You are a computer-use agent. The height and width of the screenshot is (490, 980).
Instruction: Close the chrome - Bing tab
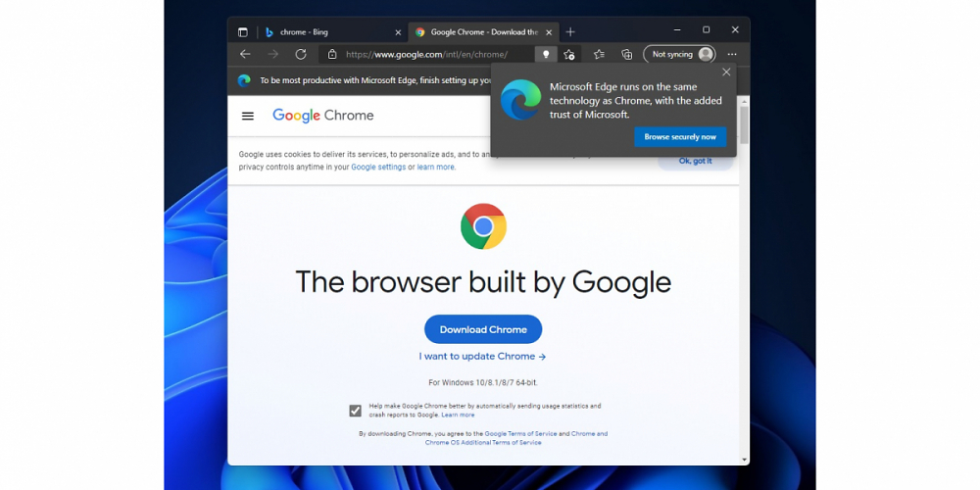pyautogui.click(x=398, y=32)
